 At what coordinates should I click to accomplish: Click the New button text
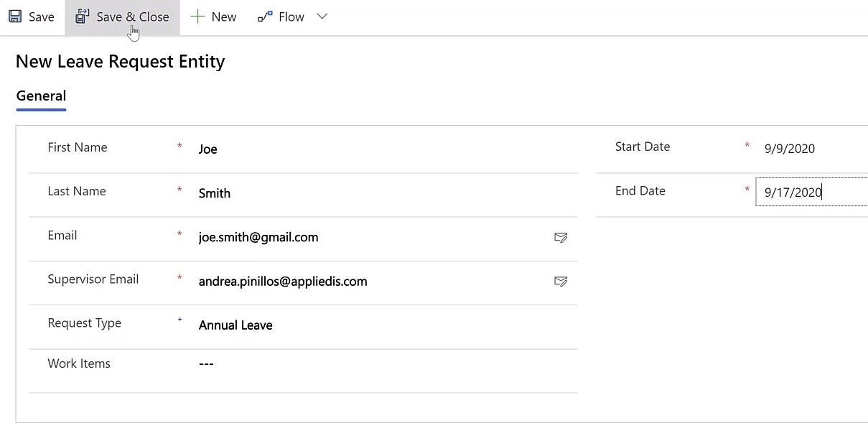pyautogui.click(x=224, y=17)
